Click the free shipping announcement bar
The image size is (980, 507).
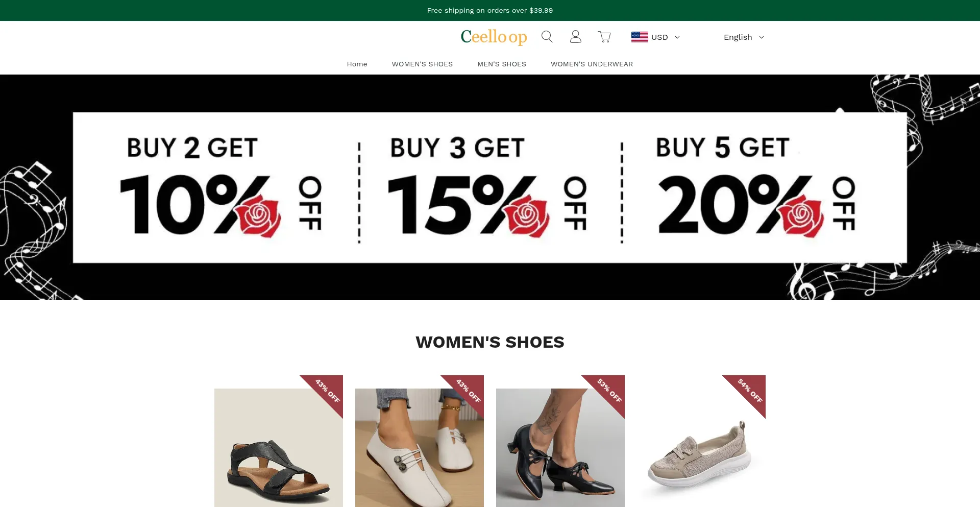(x=490, y=10)
